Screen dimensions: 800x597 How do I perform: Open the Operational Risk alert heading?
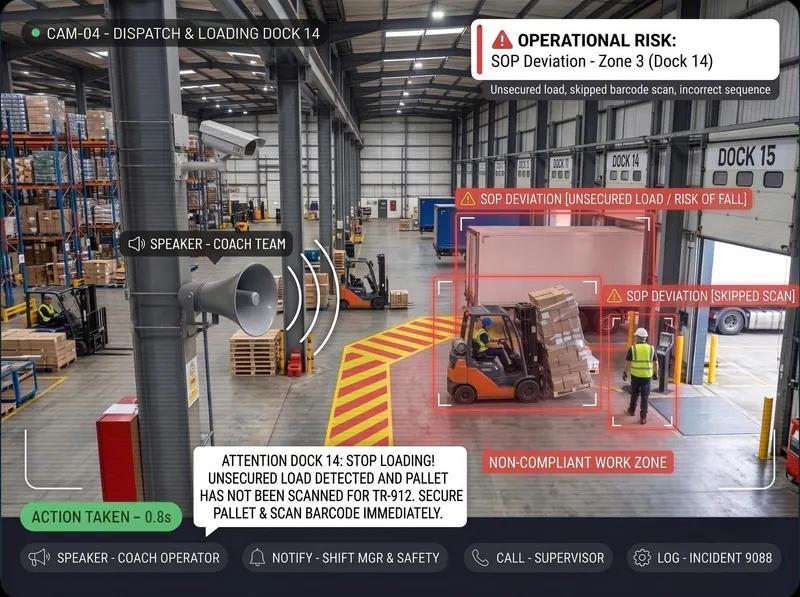coord(596,40)
